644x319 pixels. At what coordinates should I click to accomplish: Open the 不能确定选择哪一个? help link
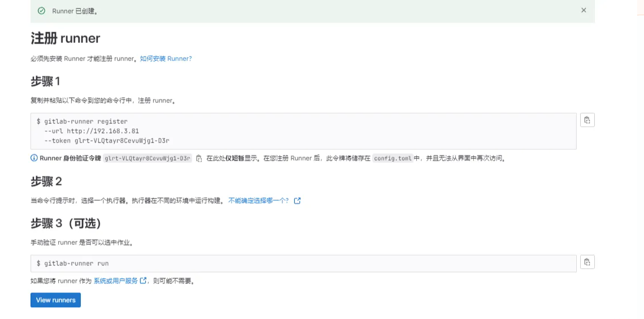pyautogui.click(x=259, y=201)
